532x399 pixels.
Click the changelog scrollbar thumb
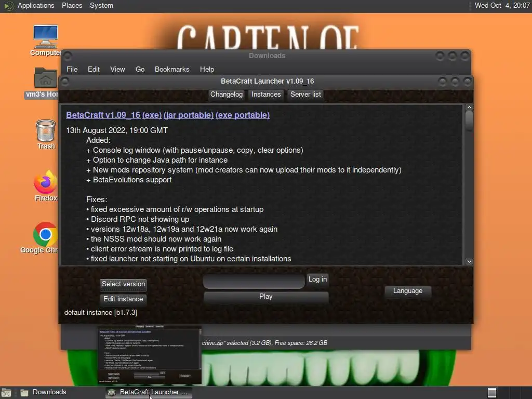469,122
